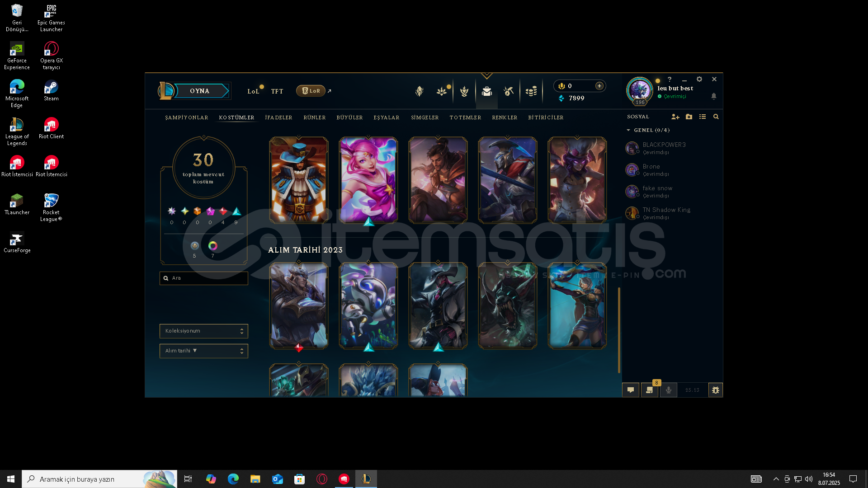Open the Loot hammer icon in top nav

point(509,91)
